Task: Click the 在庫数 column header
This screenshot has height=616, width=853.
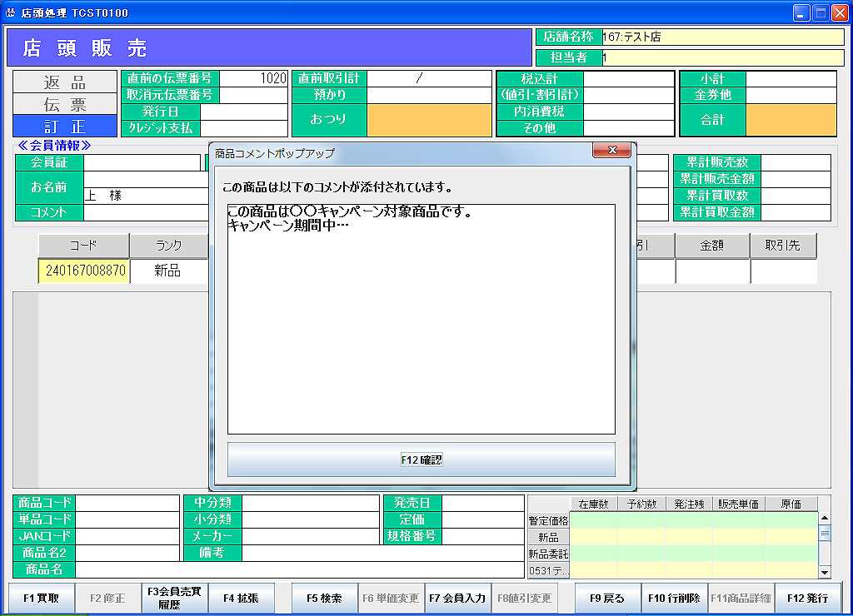Action: (593, 504)
